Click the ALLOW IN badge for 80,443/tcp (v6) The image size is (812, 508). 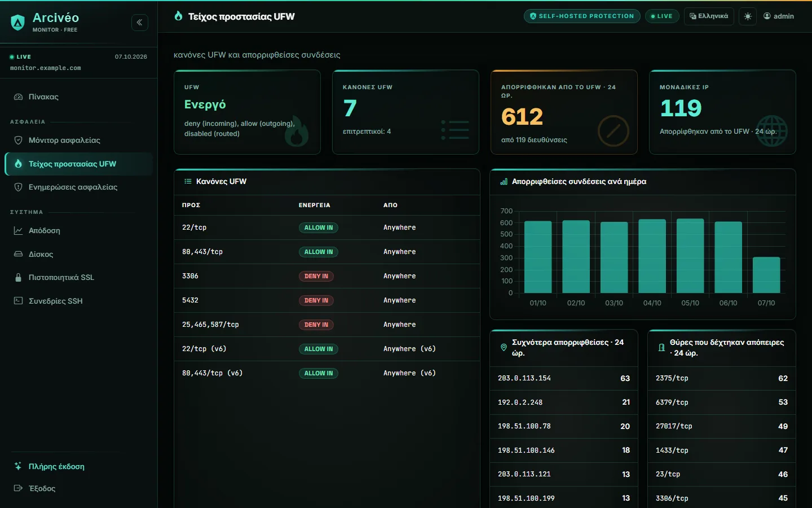[319, 374]
